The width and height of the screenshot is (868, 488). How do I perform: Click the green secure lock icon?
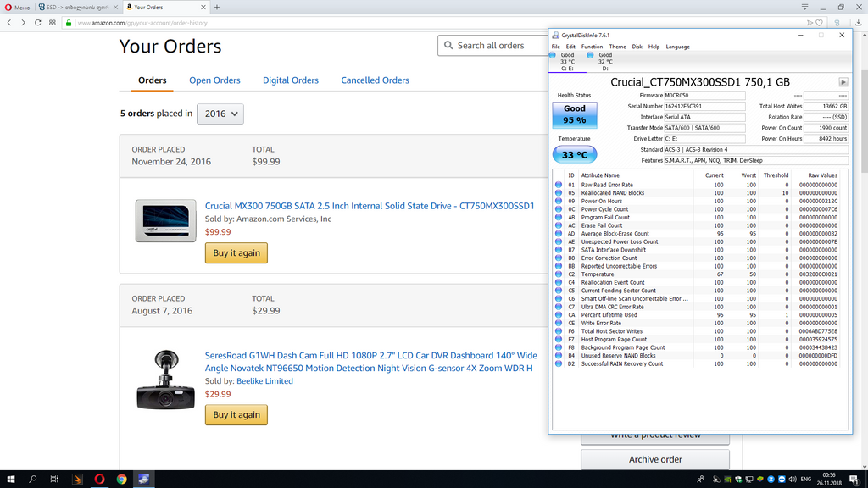click(x=69, y=23)
